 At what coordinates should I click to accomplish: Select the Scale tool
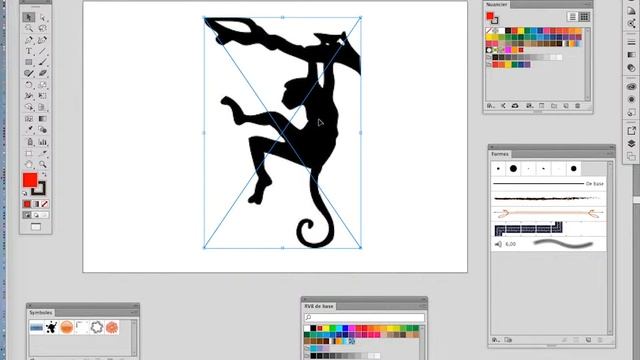[42, 85]
